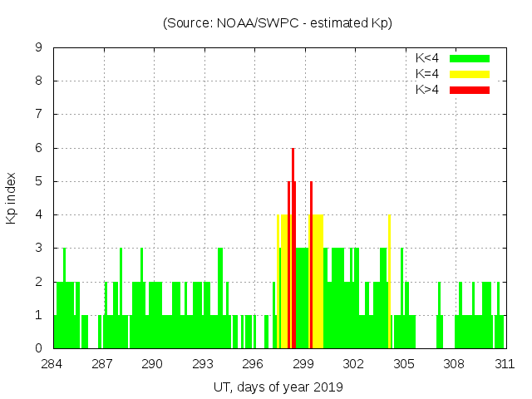Click the 299 tick label on x-axis

(x=303, y=364)
